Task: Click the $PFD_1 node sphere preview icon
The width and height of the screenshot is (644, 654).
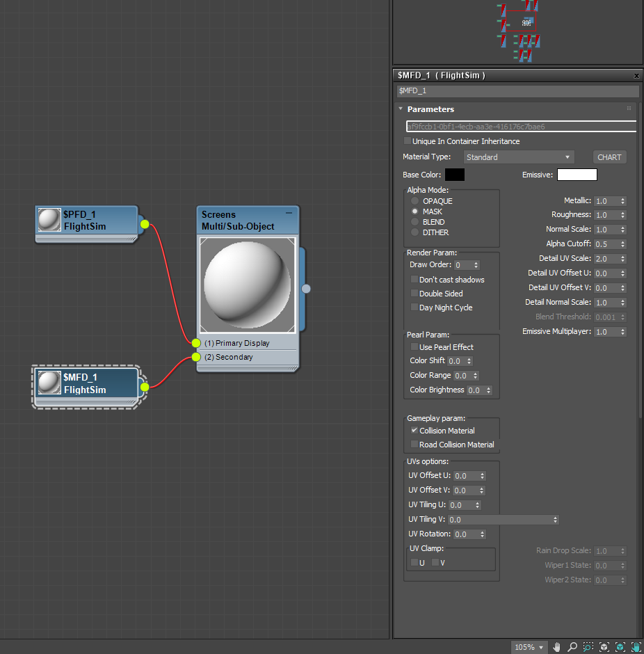Action: pyautogui.click(x=49, y=220)
